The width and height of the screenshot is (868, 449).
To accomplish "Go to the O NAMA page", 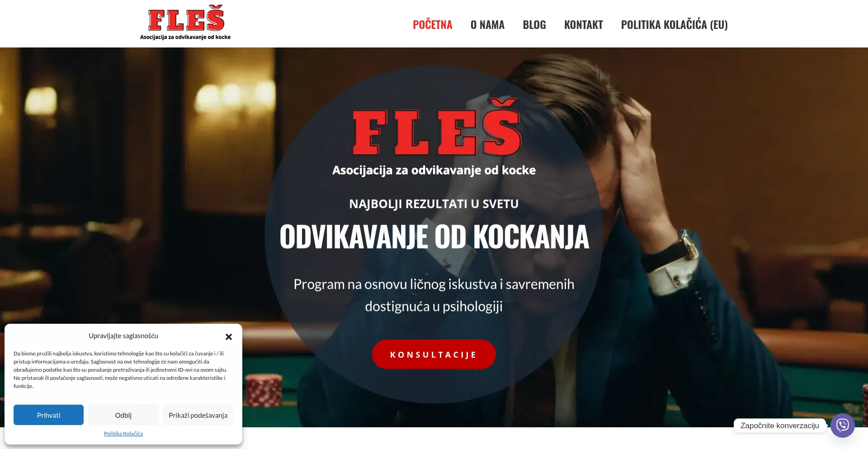I will [487, 24].
